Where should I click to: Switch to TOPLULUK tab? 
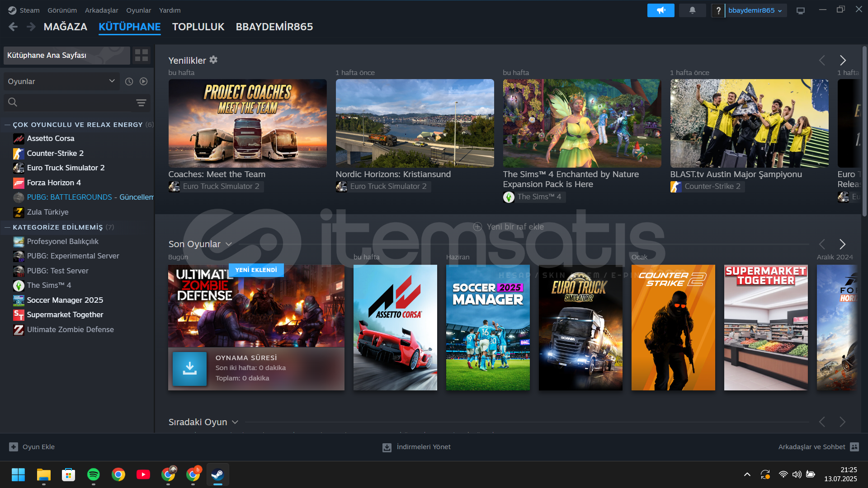(x=198, y=27)
